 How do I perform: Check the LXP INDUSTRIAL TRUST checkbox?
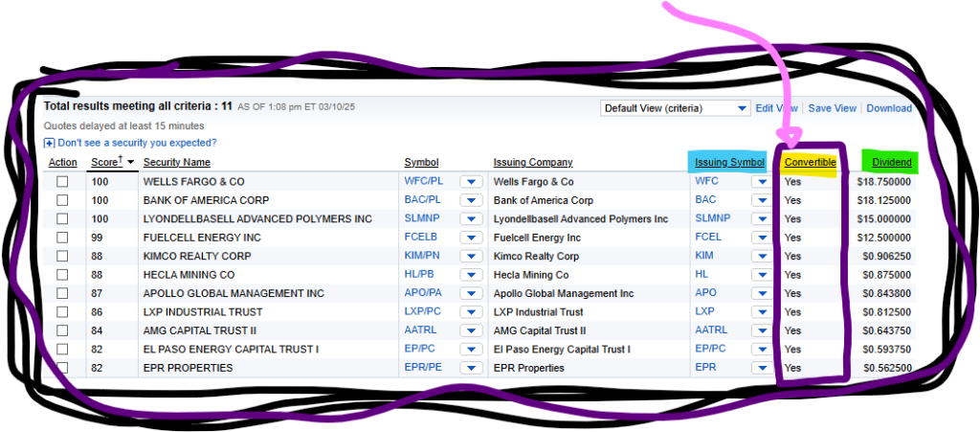pos(62,312)
